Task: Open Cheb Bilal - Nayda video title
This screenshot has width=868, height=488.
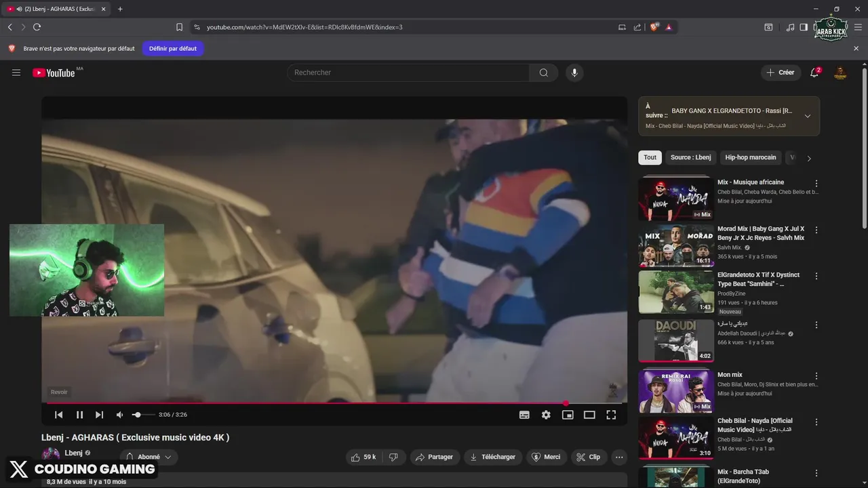Action: pos(755,425)
